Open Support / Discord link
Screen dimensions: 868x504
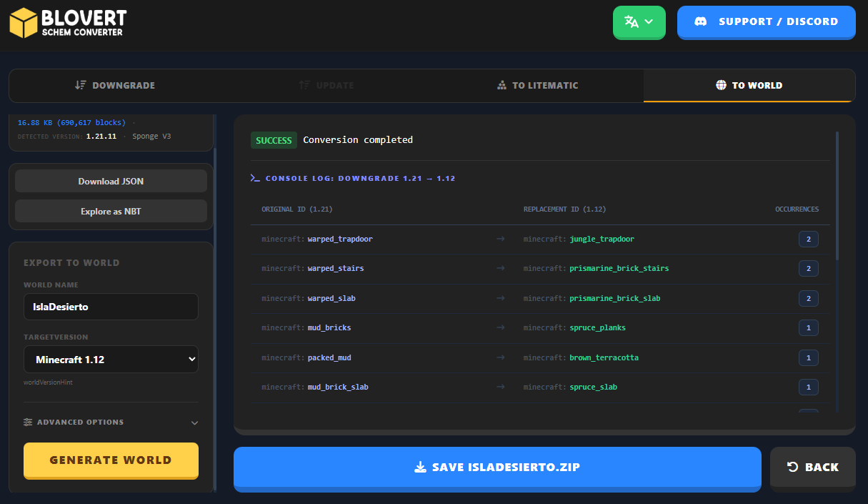coord(767,22)
